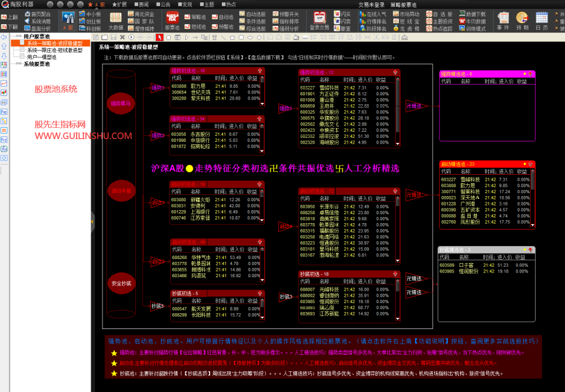Switch to the A股 top tab
565x392 pixels.
pyautogui.click(x=97, y=4)
